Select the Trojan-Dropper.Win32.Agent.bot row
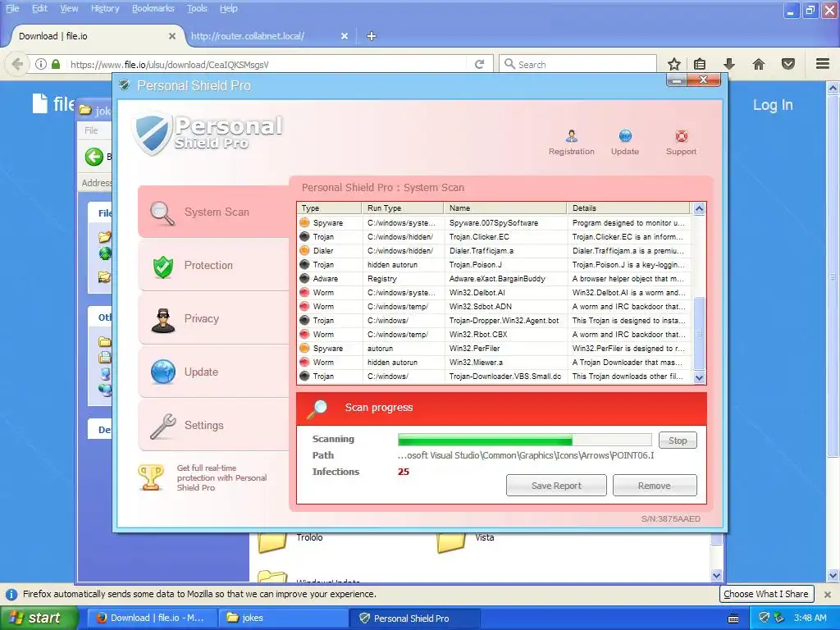 495,321
